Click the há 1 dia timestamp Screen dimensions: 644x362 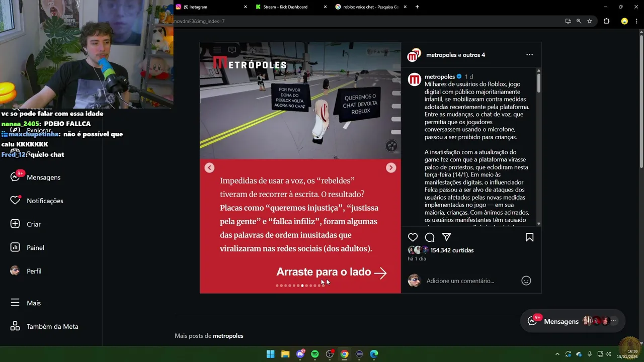tap(417, 258)
